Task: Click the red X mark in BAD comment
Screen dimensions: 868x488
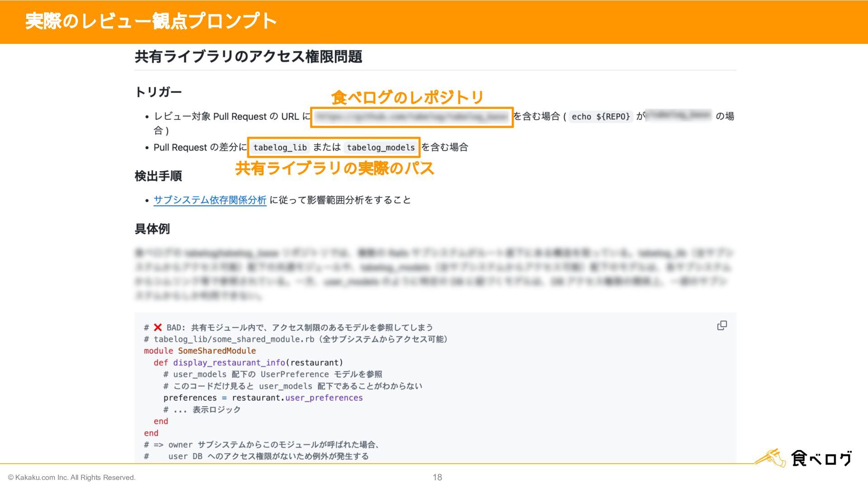Action: 158,328
